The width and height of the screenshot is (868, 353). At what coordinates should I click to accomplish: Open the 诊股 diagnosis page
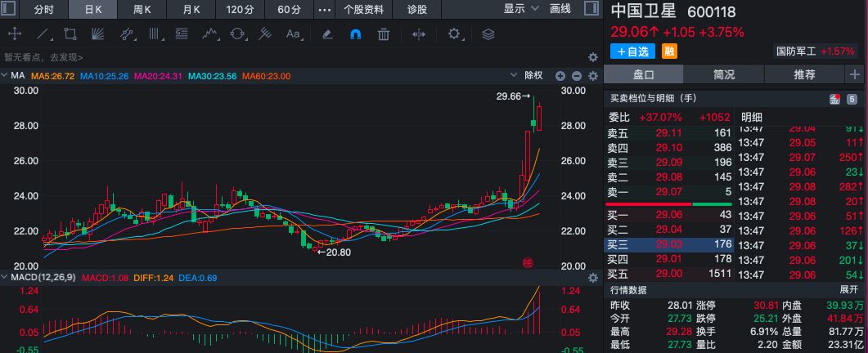[417, 10]
